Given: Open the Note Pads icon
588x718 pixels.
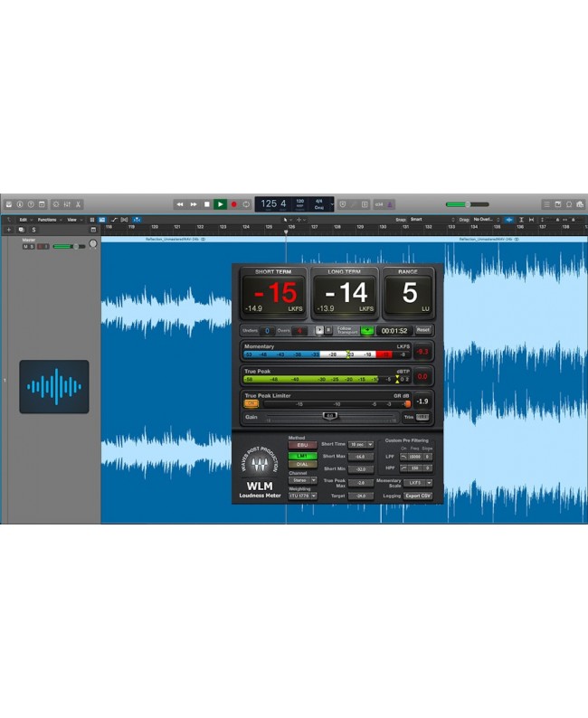Looking at the screenshot, I should 558,204.
